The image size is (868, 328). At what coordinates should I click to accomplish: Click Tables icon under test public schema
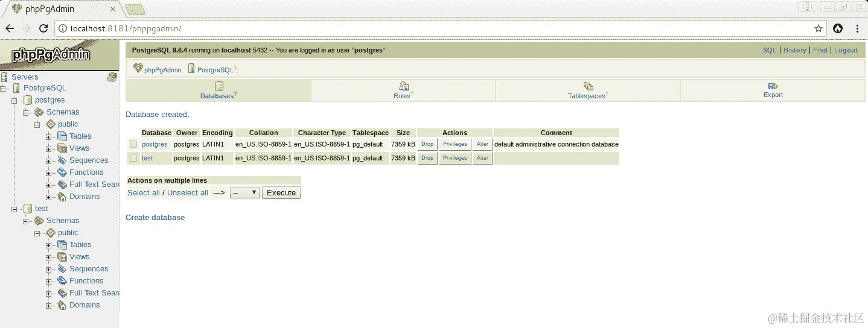coord(62,245)
